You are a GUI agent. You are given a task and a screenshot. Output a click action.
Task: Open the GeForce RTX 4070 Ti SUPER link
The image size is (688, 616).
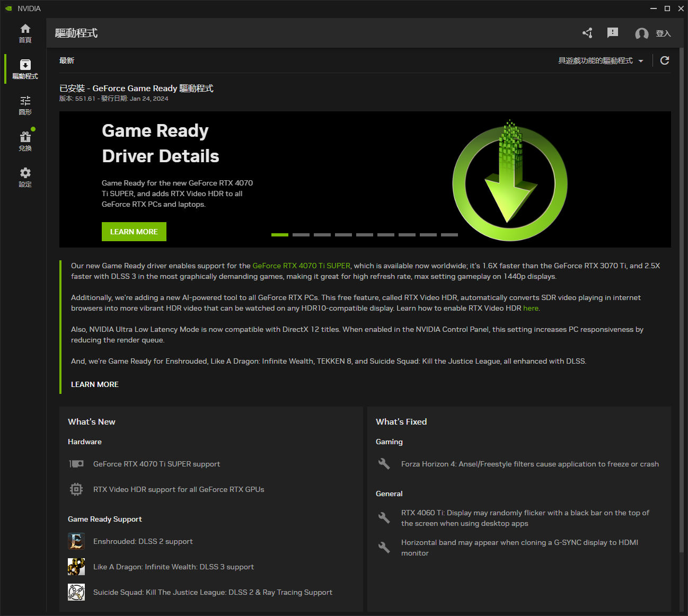click(x=301, y=266)
